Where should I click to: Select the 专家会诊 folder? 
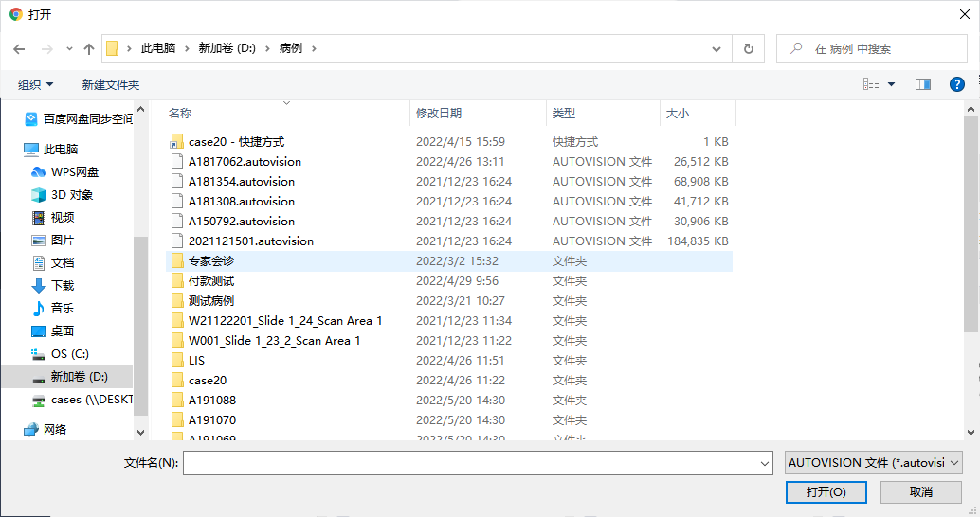point(211,260)
